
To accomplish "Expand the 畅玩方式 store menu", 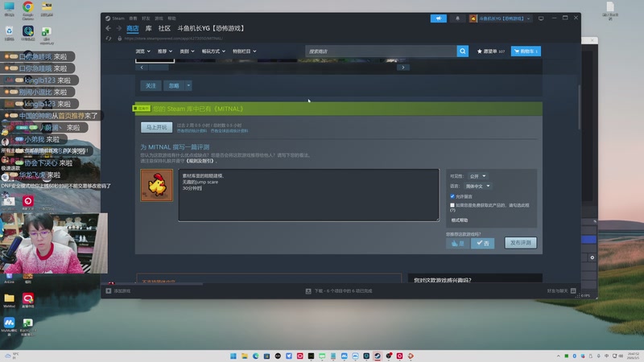I will click(x=213, y=51).
